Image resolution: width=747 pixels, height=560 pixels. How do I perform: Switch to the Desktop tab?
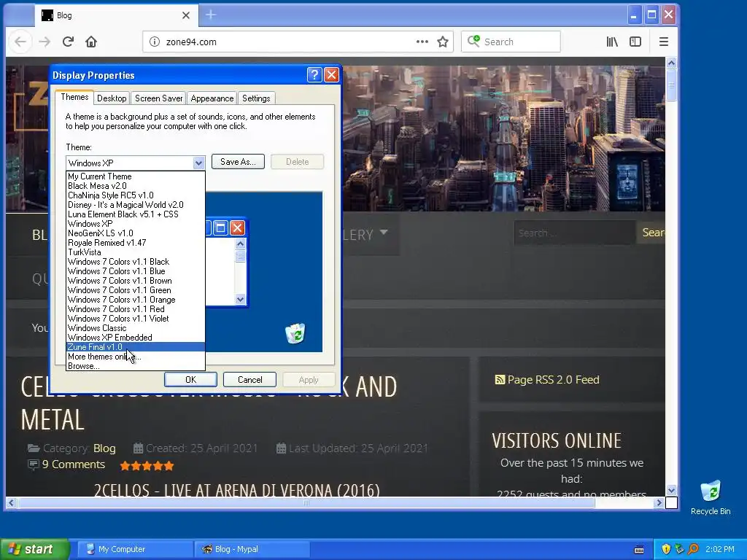112,98
